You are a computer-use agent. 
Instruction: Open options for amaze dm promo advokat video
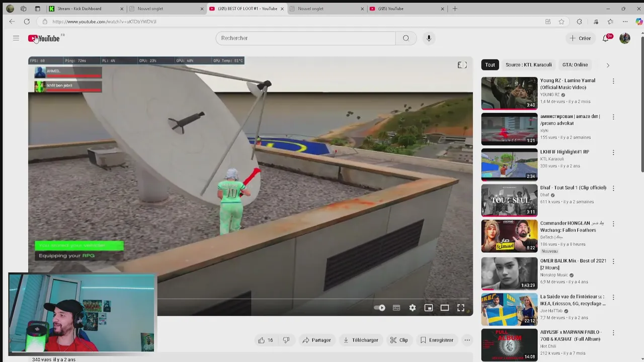tap(613, 117)
